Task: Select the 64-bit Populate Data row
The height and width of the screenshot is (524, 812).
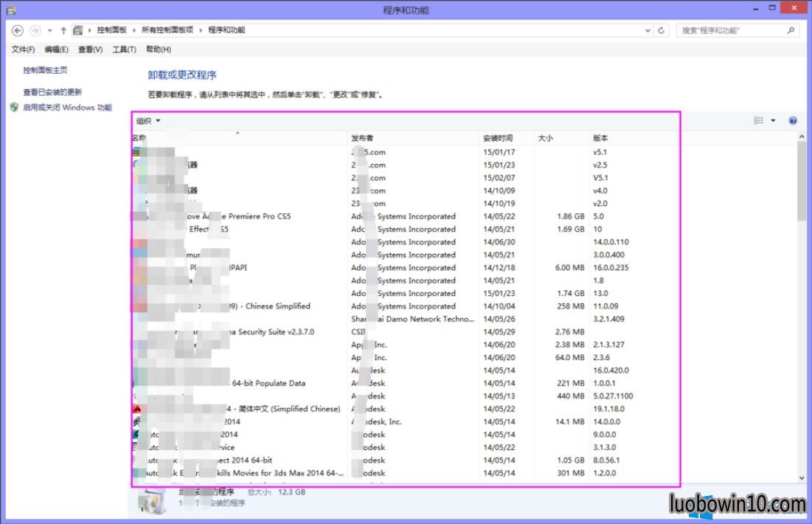Action: pos(405,383)
